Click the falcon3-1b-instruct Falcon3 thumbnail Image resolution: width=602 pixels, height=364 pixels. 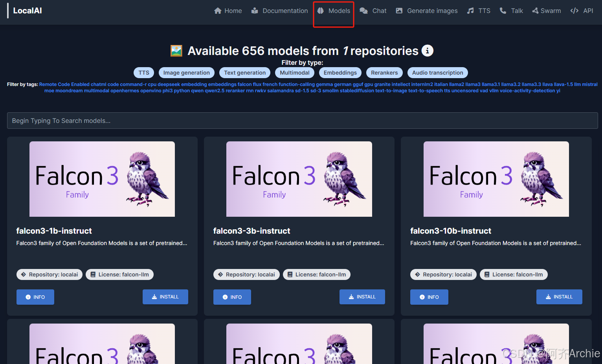pos(102,179)
